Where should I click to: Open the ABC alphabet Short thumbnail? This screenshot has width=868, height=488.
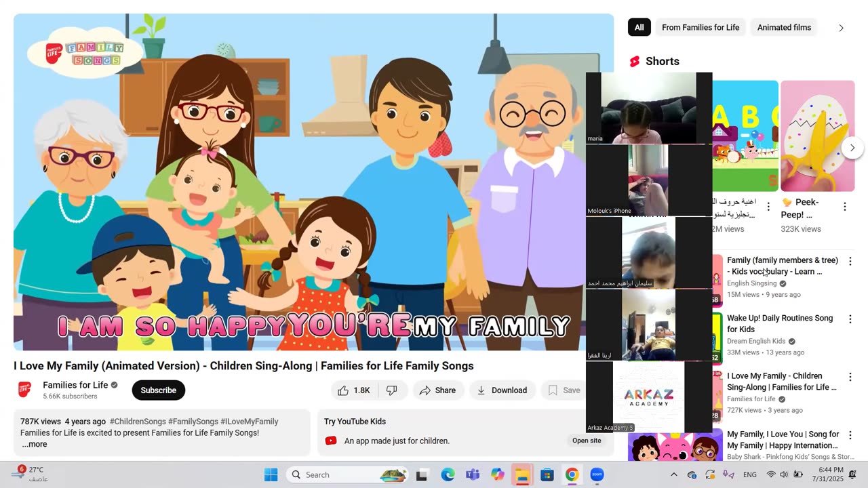pyautogui.click(x=745, y=136)
